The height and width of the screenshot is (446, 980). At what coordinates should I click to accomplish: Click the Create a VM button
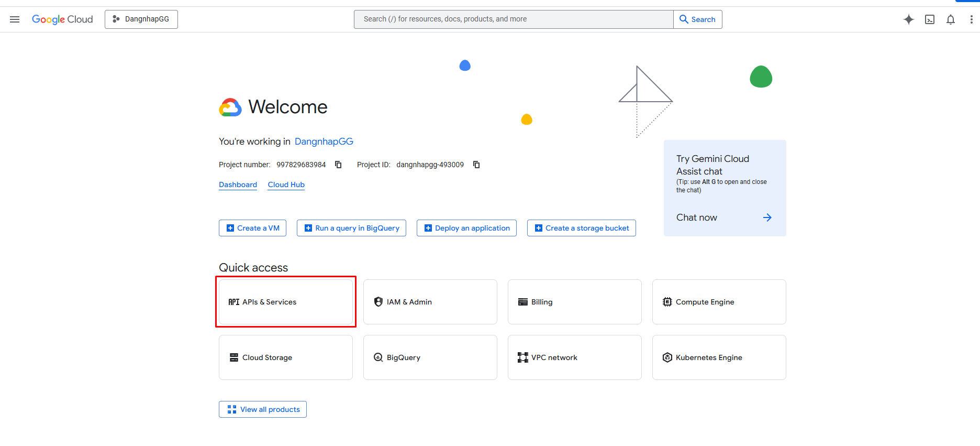(252, 228)
